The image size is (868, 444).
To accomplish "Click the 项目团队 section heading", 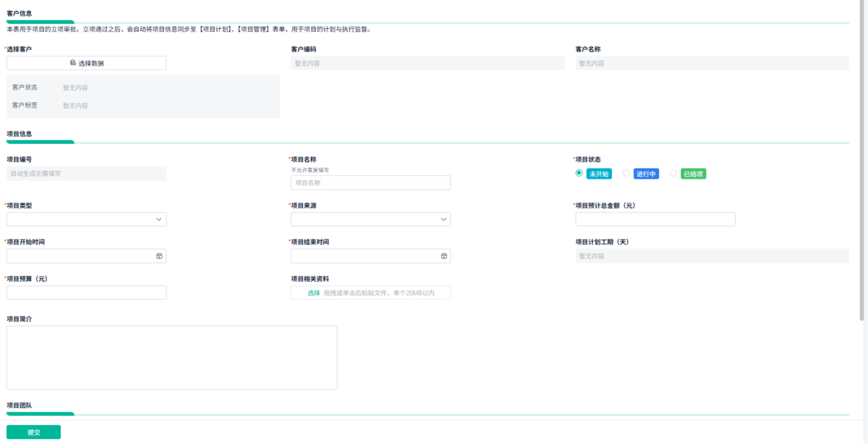I will (x=19, y=406).
